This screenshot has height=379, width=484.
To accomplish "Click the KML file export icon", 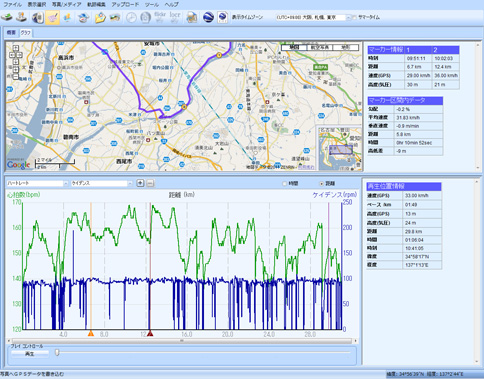I will point(222,17).
